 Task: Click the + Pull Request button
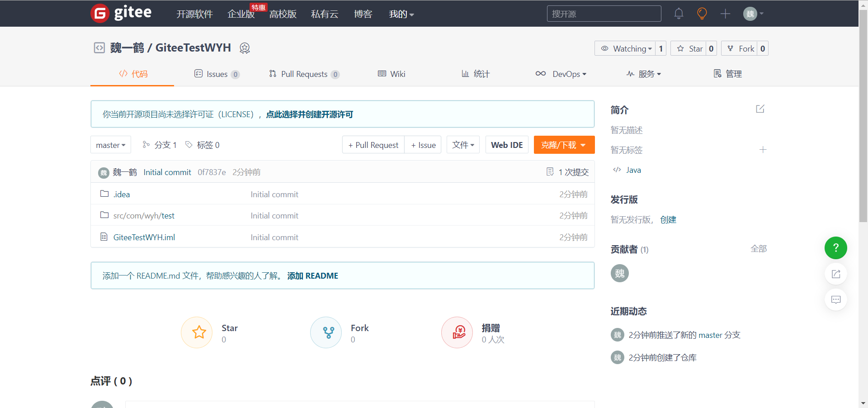tap(373, 145)
